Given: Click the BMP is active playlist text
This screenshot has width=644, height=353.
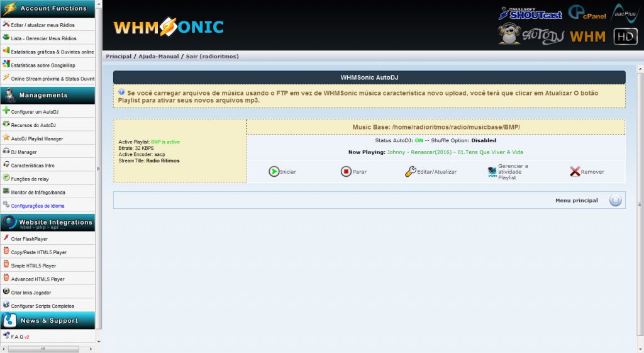Looking at the screenshot, I should tap(165, 142).
